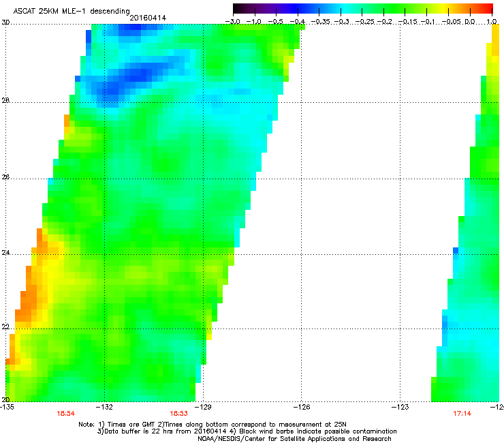The height and width of the screenshot is (443, 504).
Task: Click the latitude label 24
Action: coord(5,253)
